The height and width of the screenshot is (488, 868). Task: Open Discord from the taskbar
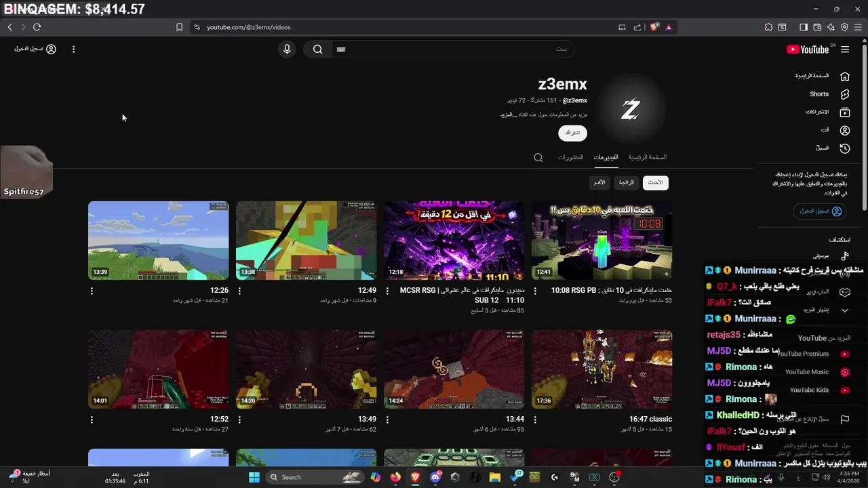pyautogui.click(x=435, y=477)
